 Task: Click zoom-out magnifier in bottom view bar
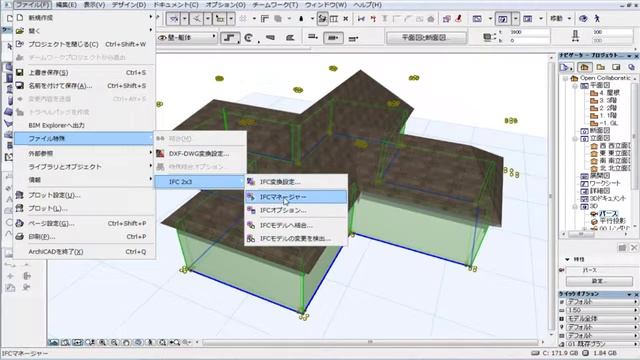tap(114, 342)
